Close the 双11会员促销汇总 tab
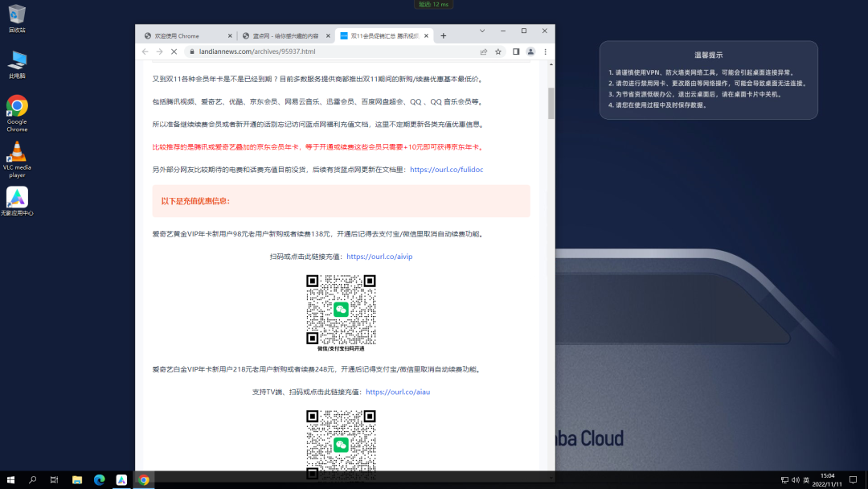Screen dimensions: 868x489 (x=426, y=36)
